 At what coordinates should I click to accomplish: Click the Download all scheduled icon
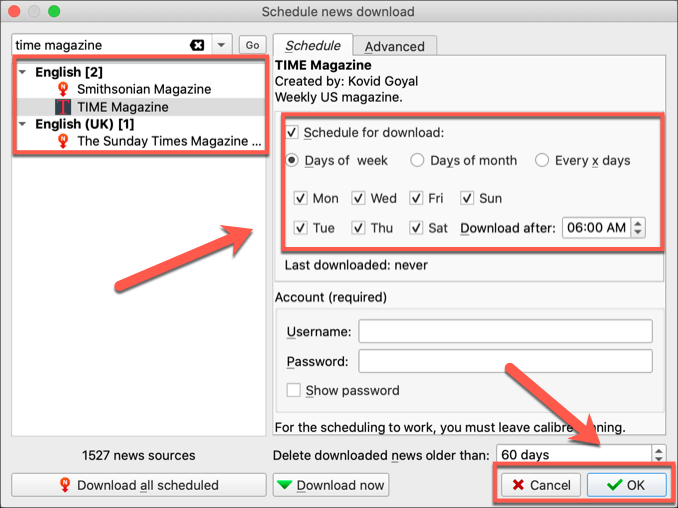(x=65, y=485)
